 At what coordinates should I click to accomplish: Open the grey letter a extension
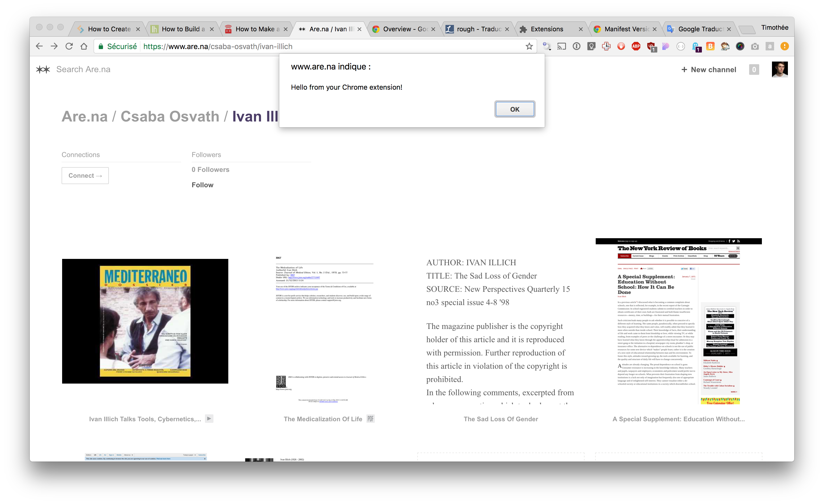coord(770,46)
